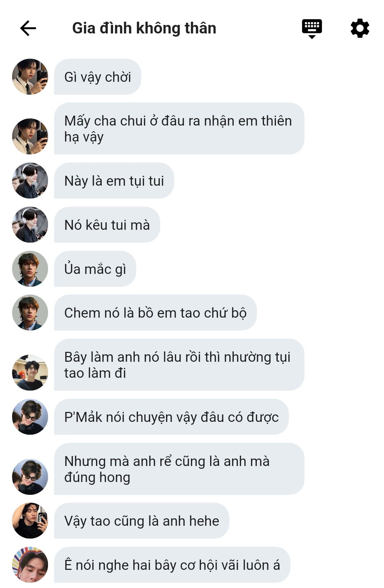
Task: Tap avatar next to 'Ủa mắc gì'
Action: point(30,269)
